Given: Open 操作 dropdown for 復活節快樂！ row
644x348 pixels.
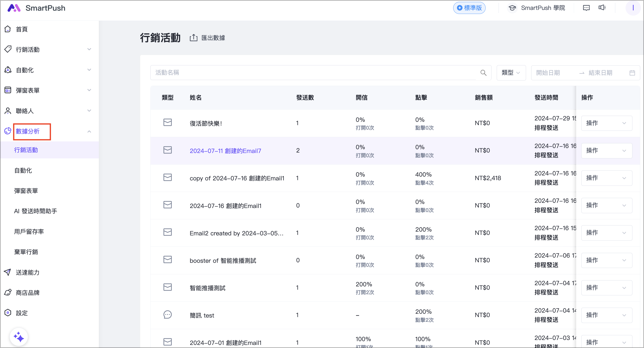Looking at the screenshot, I should [x=606, y=123].
